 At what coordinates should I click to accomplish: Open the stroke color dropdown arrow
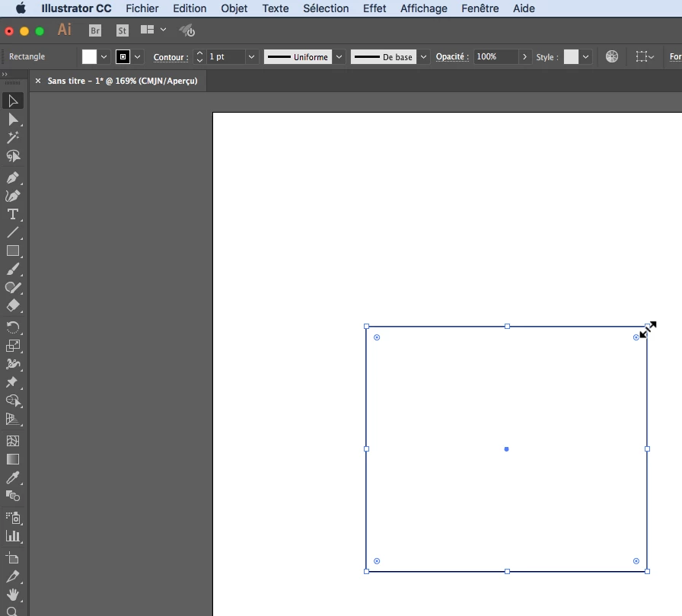point(138,56)
